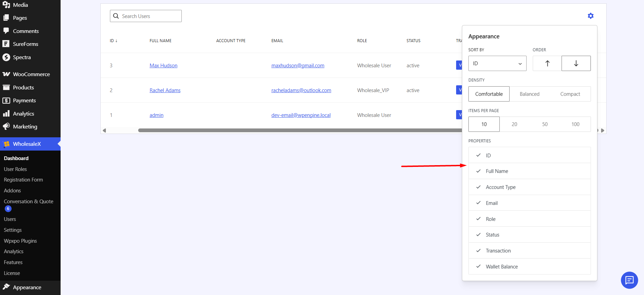Click the Marketing megaphone icon
Viewport: 644px width, 295px height.
pyautogui.click(x=6, y=126)
